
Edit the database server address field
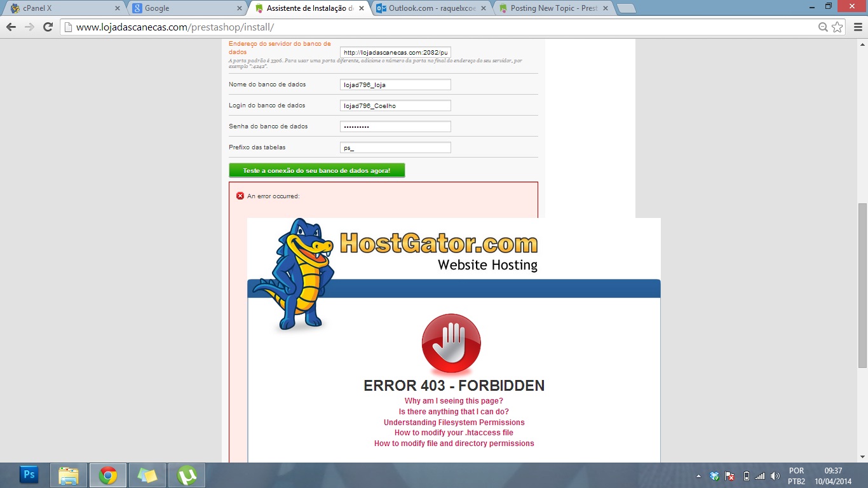[x=395, y=52]
